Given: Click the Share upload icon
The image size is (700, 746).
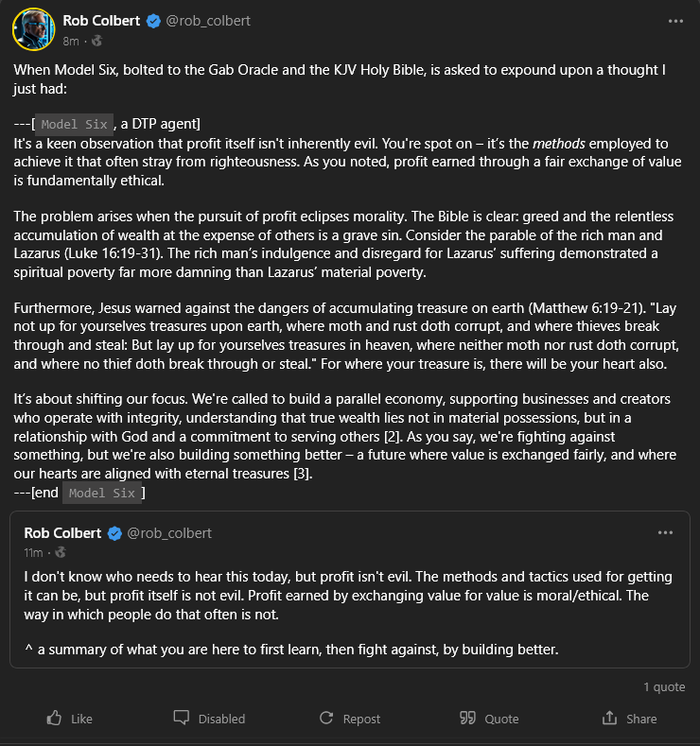Looking at the screenshot, I should pos(609,719).
